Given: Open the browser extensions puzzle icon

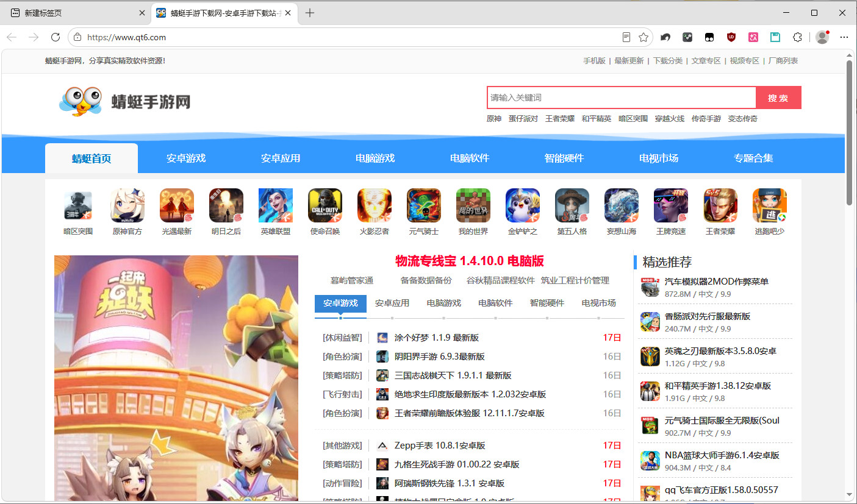Looking at the screenshot, I should click(x=797, y=37).
